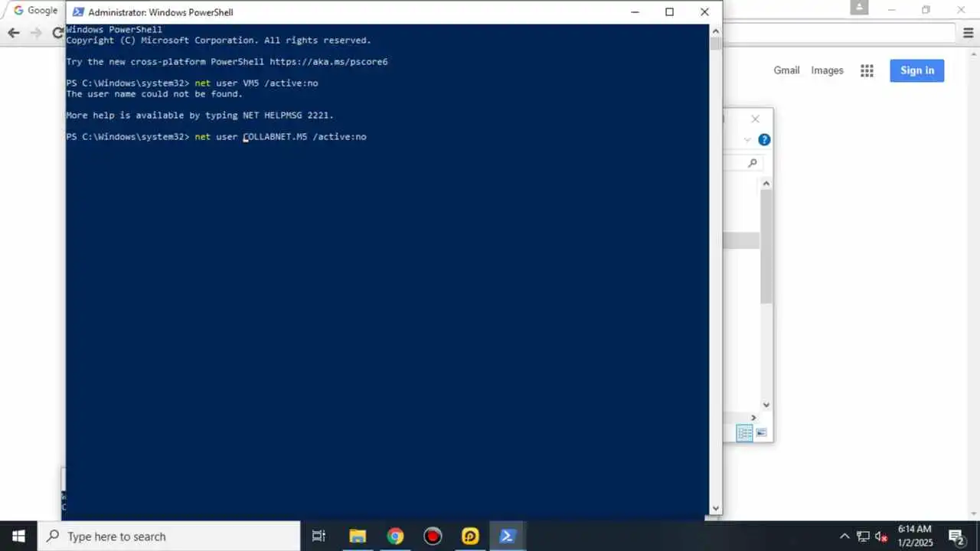The height and width of the screenshot is (551, 980).
Task: Click the red record app in the taskbar
Action: pos(433,536)
